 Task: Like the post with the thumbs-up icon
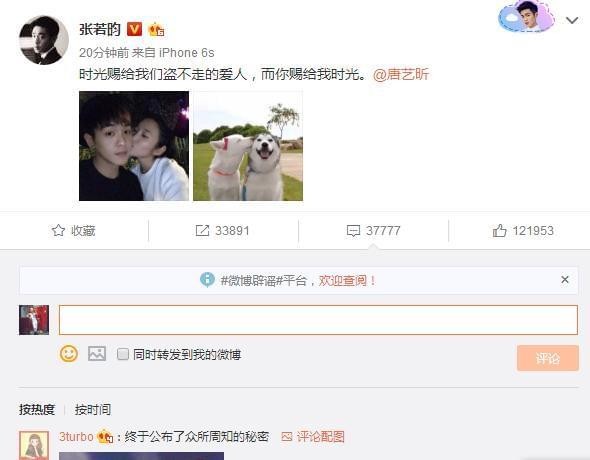(x=499, y=230)
